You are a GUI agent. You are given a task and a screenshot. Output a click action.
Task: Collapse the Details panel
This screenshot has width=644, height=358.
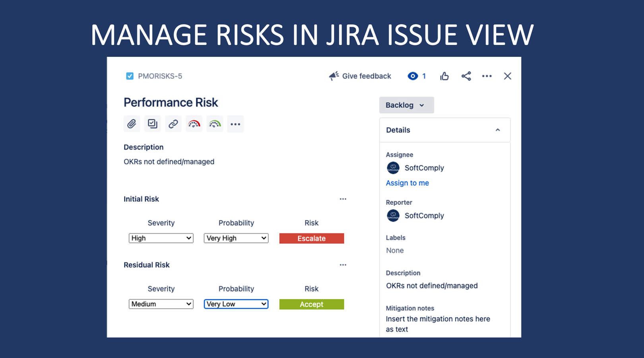tap(498, 130)
